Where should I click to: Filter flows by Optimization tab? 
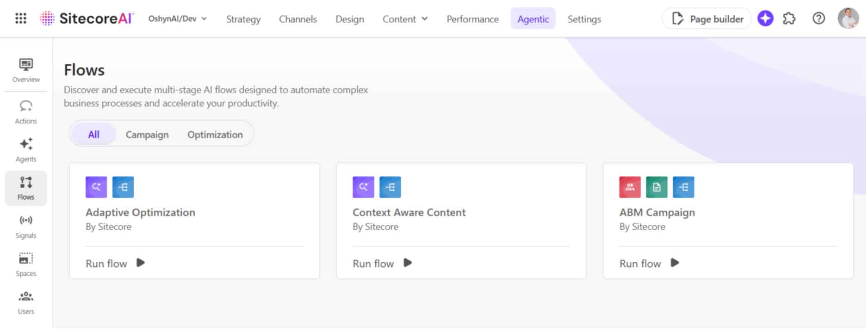pyautogui.click(x=215, y=135)
